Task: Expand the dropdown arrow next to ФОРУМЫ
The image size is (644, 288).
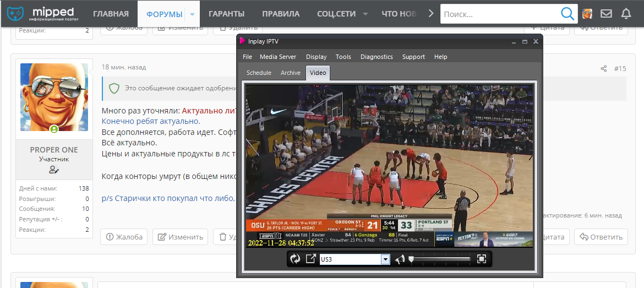Action: pyautogui.click(x=193, y=14)
